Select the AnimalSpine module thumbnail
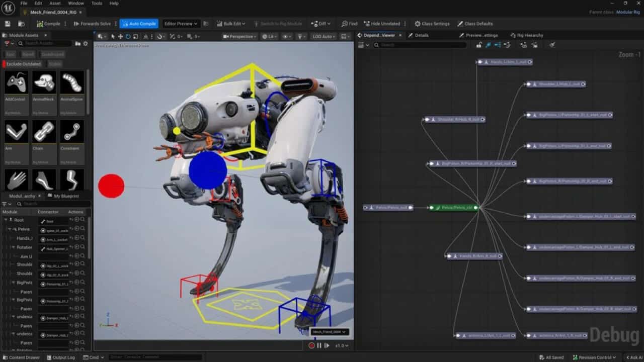644x362 pixels. coord(72,82)
